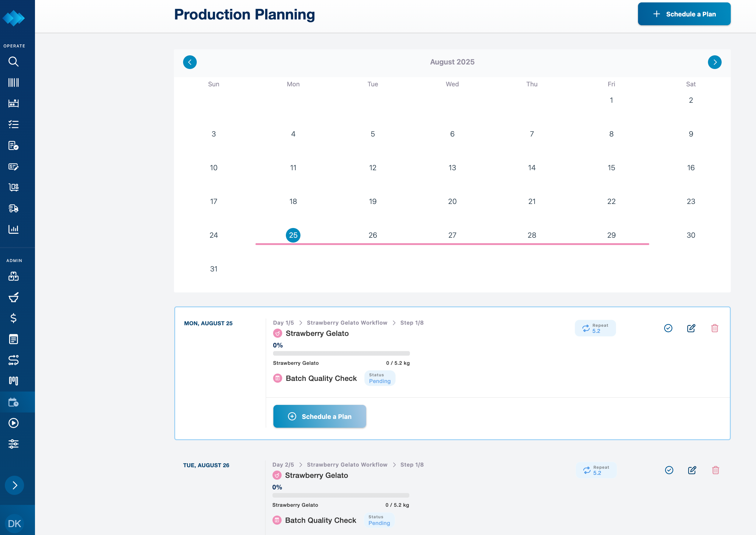
Task: Toggle the Repeat 5.2 badge on Monday's plan
Action: point(595,328)
